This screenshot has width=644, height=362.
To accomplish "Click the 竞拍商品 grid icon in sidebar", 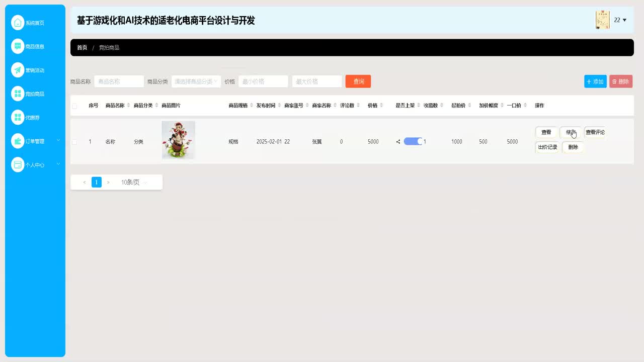I will 18,94.
